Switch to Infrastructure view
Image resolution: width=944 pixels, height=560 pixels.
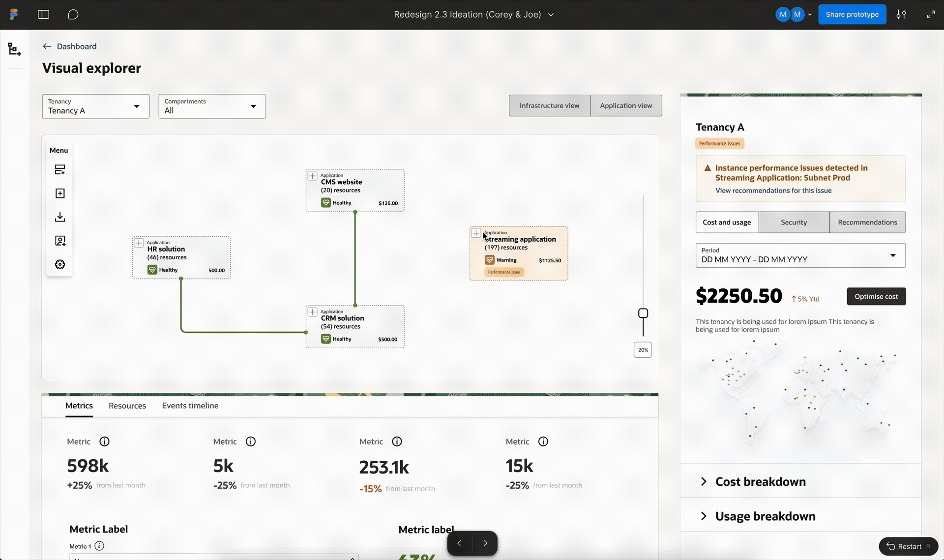click(x=549, y=106)
